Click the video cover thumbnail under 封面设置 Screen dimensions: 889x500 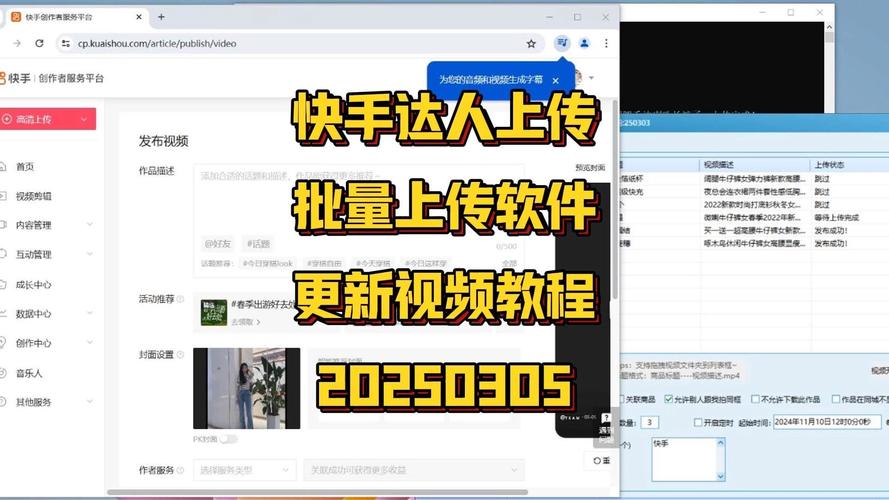point(246,388)
